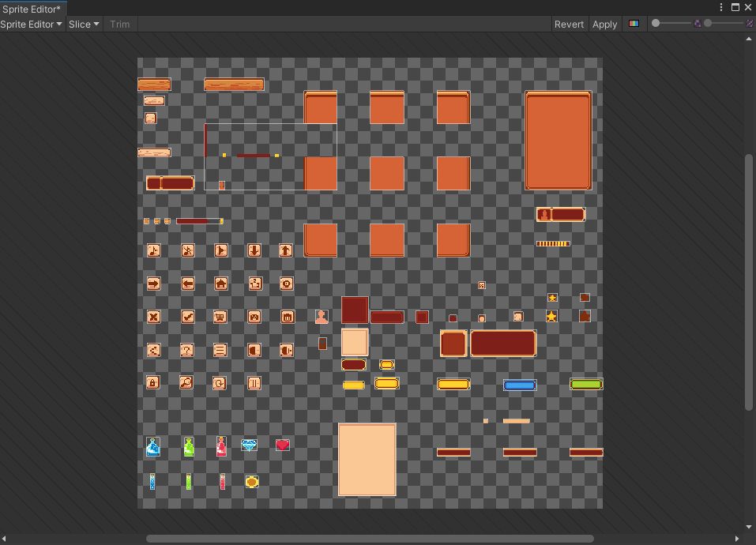Image resolution: width=756 pixels, height=545 pixels.
Task: Select the down arrow icon sprite
Action: click(x=254, y=250)
